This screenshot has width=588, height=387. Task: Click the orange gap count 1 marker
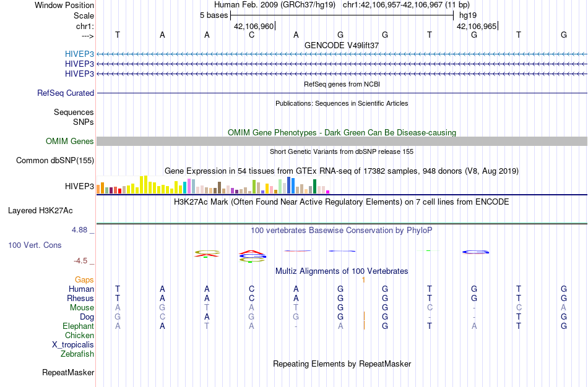coord(363,280)
